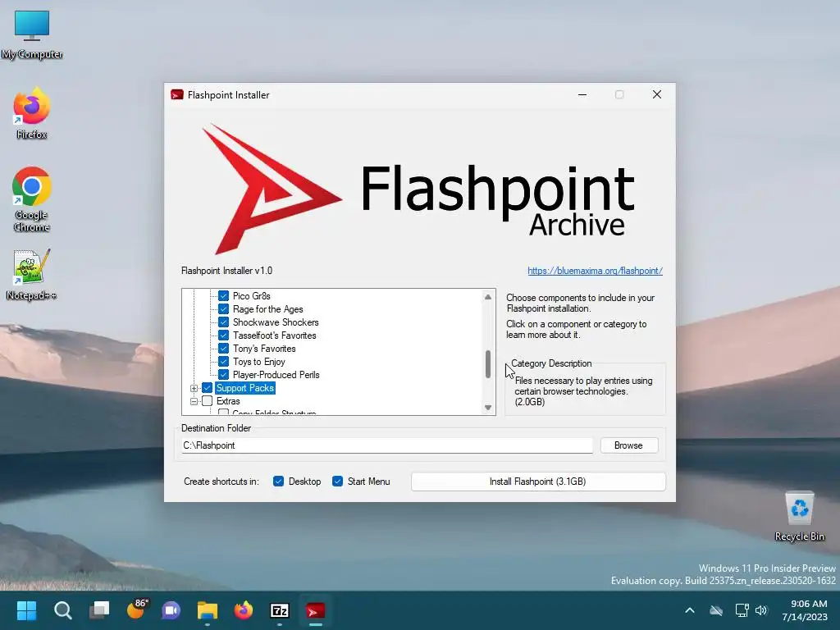Click the volume speaker tray icon
The image size is (840, 630).
click(760, 610)
